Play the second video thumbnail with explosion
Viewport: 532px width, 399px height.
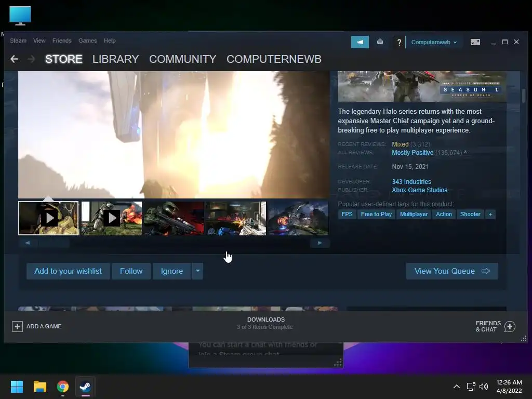click(111, 218)
